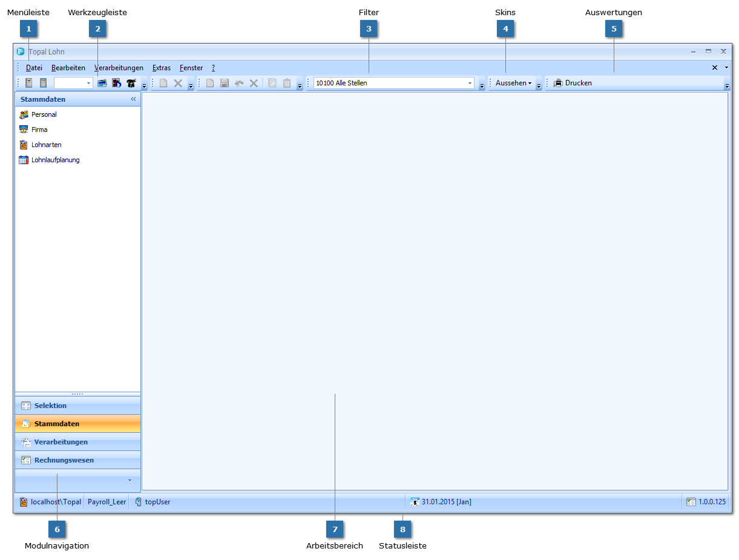Open Lohnarten from the sidebar

pyautogui.click(x=46, y=145)
